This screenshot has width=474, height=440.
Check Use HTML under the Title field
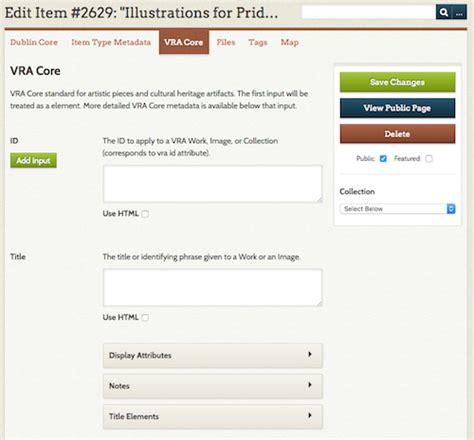click(145, 317)
